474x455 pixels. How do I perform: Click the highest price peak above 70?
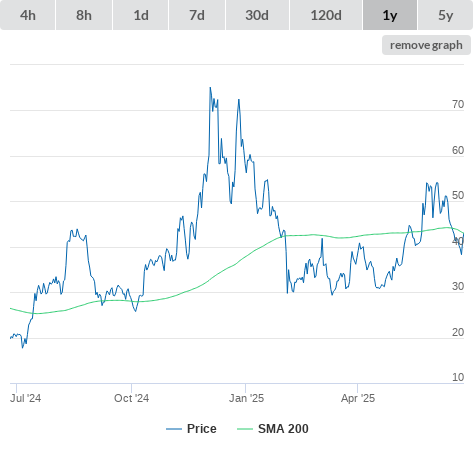210,88
